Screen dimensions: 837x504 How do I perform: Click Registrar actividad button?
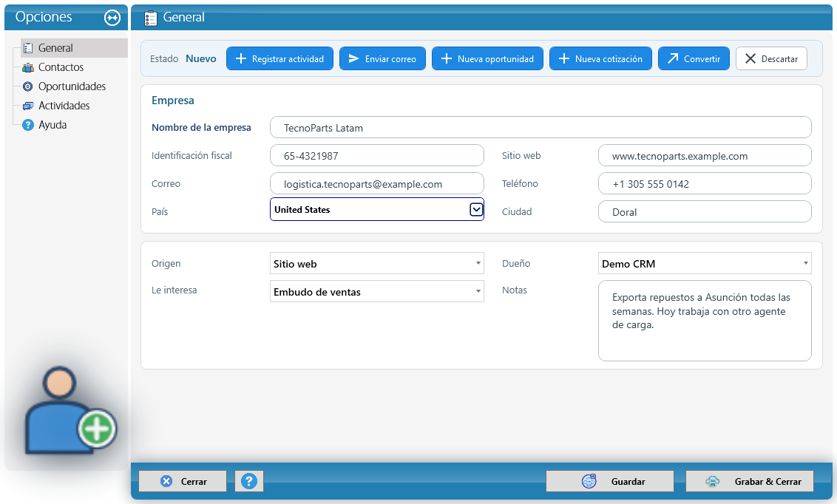point(279,58)
